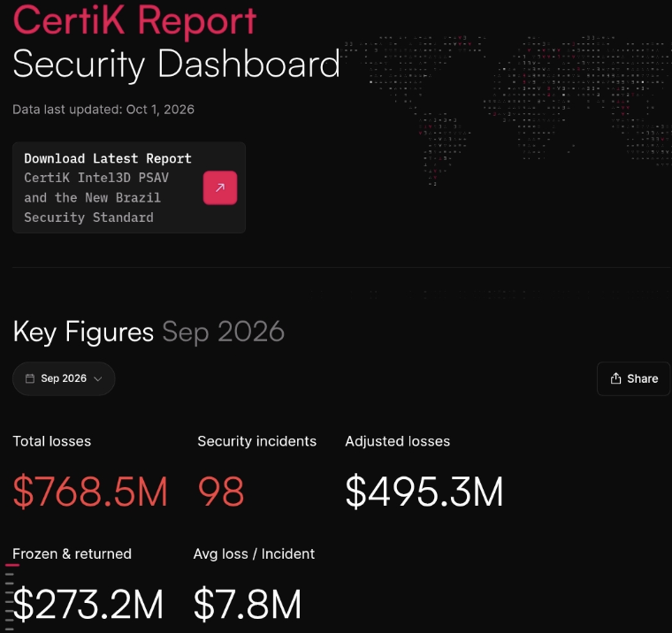
Task: Open the Download Latest Report card
Action: click(x=129, y=187)
